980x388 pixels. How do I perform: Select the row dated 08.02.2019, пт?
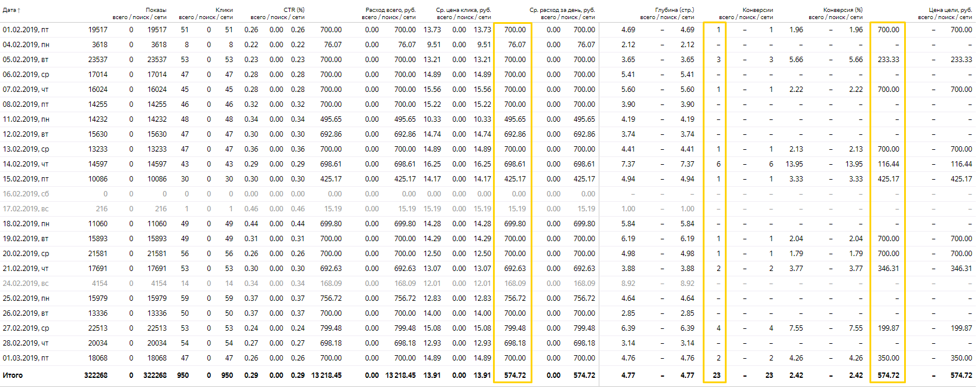[487, 104]
